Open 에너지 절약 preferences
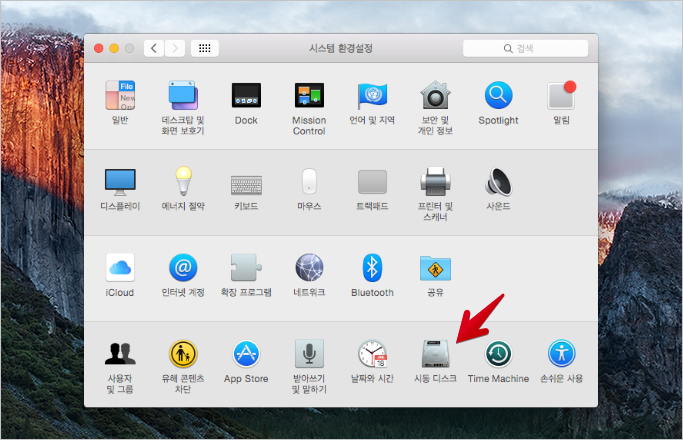Image resolution: width=683 pixels, height=440 pixels. [x=183, y=181]
